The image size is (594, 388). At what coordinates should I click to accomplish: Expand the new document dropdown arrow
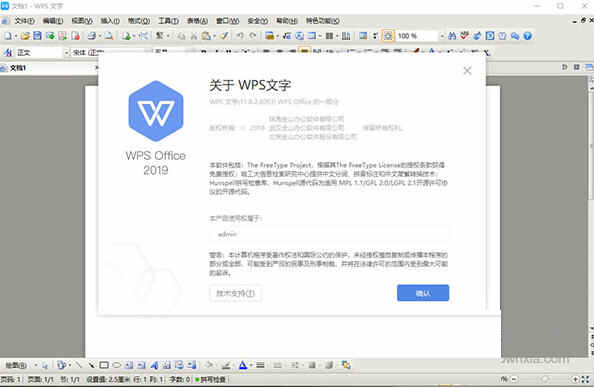click(16, 36)
